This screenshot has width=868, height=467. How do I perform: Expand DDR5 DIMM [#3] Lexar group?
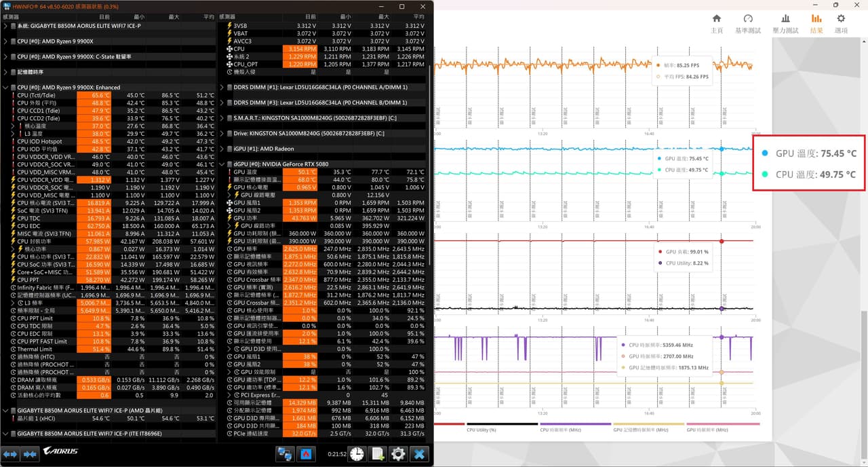pyautogui.click(x=221, y=102)
